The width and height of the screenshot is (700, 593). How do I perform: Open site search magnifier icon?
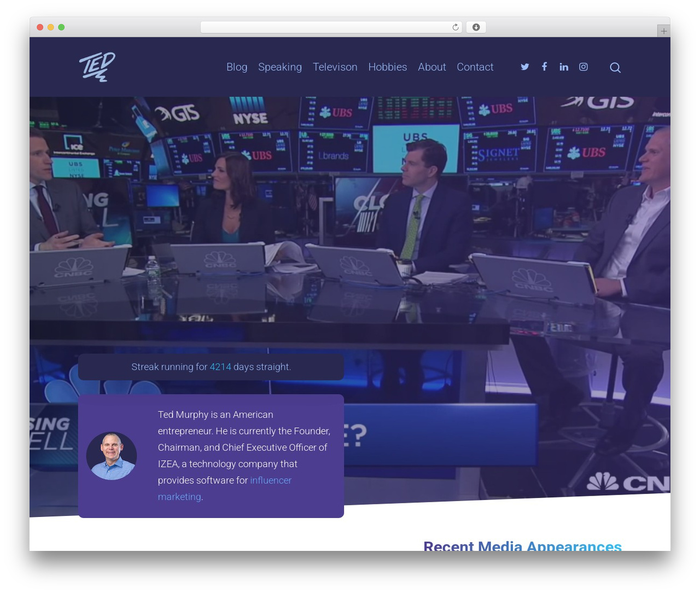pyautogui.click(x=615, y=67)
